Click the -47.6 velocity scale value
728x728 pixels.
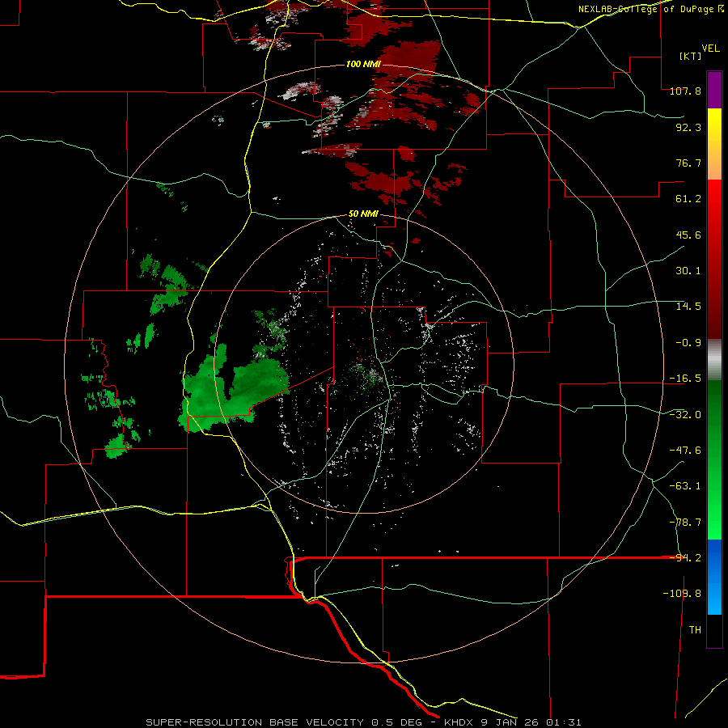tap(685, 451)
